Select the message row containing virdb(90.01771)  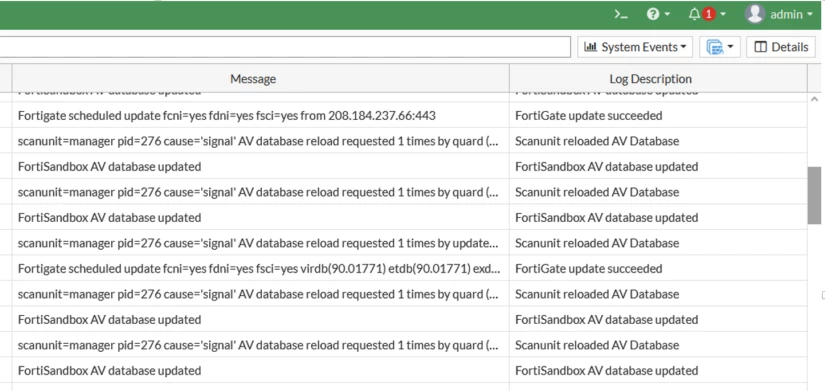point(260,269)
